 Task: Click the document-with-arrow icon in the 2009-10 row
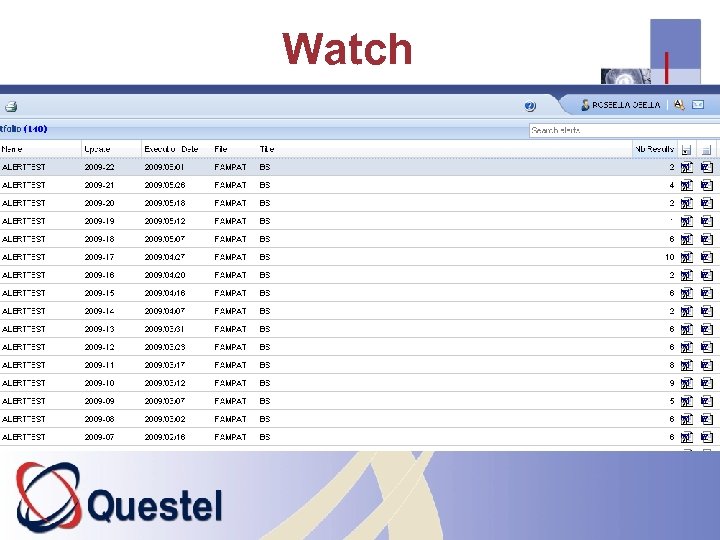(686, 383)
